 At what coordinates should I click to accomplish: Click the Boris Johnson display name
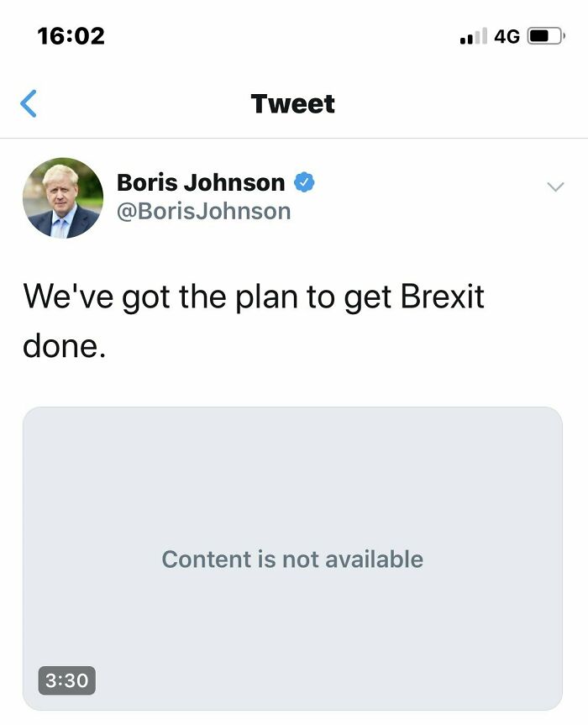point(201,182)
